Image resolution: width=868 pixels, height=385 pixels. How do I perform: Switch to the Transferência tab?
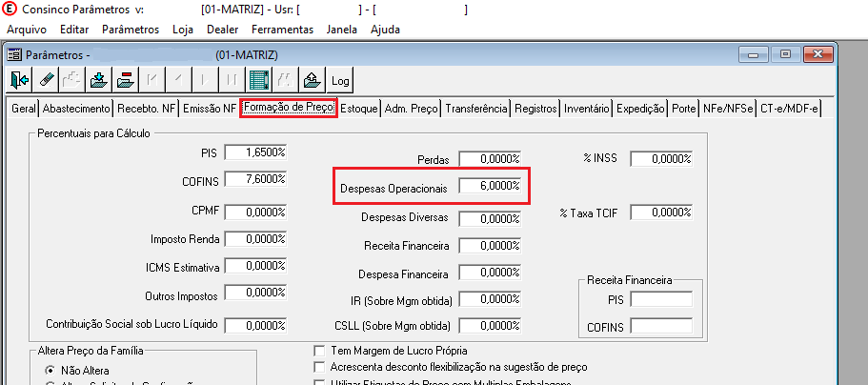pos(476,109)
